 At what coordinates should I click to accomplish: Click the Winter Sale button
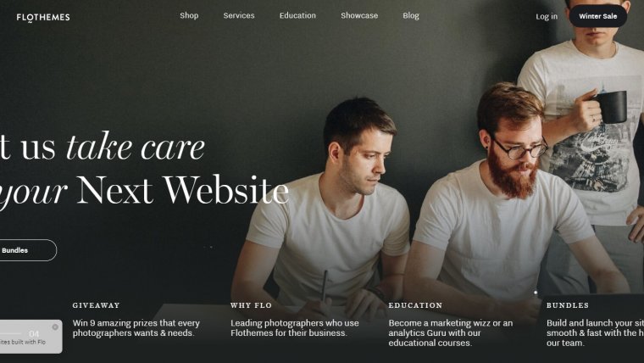[x=597, y=16]
